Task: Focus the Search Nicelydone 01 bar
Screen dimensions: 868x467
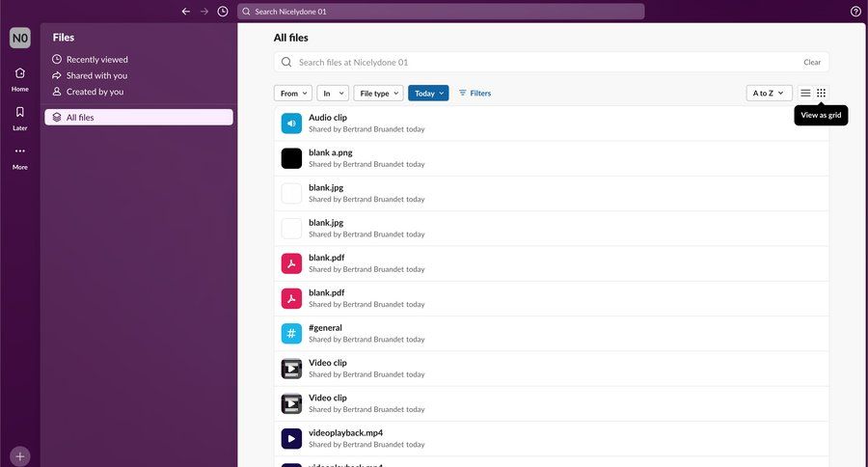Action: 441,11
